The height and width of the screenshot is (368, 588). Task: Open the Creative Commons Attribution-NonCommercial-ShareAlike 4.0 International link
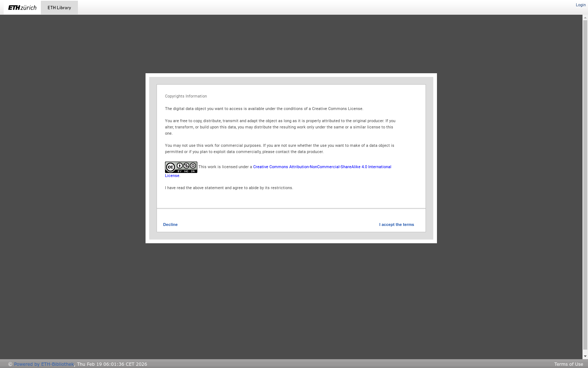(x=322, y=167)
